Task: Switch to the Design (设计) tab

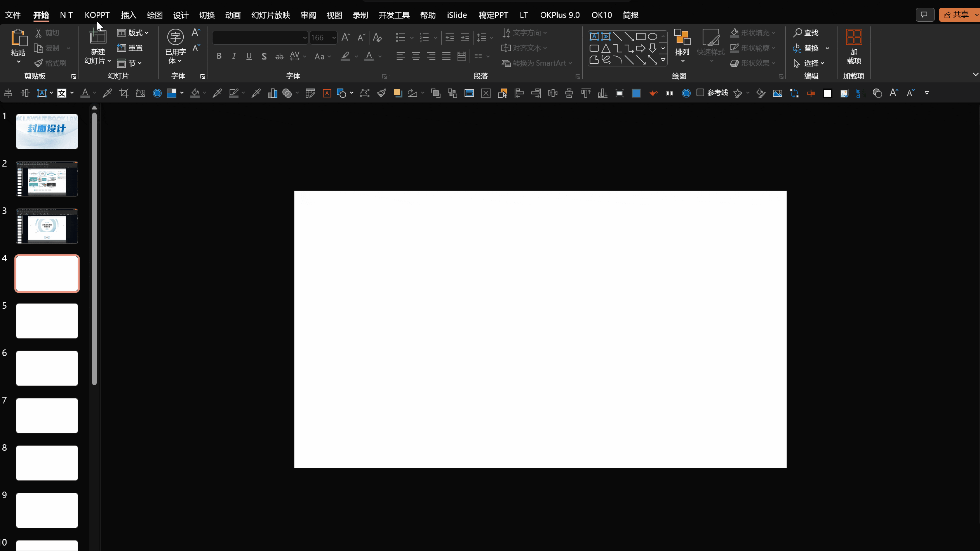Action: point(181,15)
